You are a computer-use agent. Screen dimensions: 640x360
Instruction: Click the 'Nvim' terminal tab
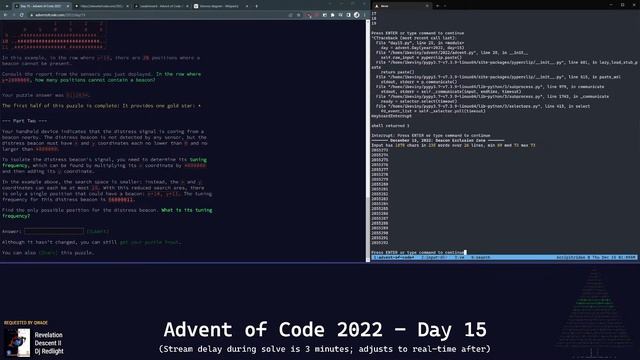[x=402, y=6]
